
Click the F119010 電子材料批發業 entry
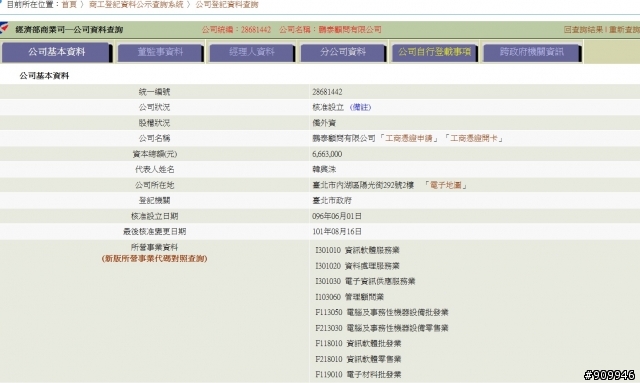358,374
